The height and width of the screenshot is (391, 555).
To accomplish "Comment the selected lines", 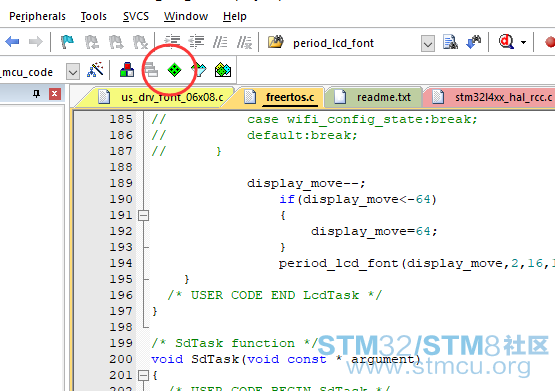I will tap(220, 42).
